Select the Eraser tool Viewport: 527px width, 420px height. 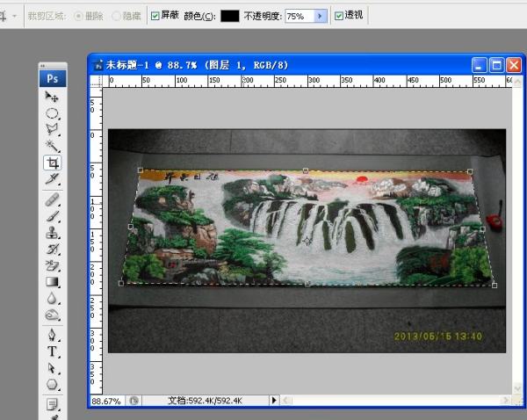pos(52,265)
